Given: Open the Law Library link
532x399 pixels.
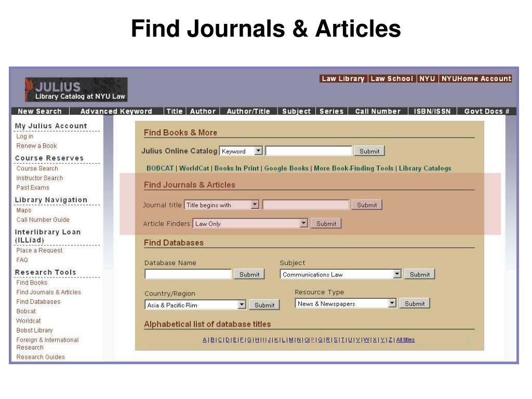Looking at the screenshot, I should point(343,79).
